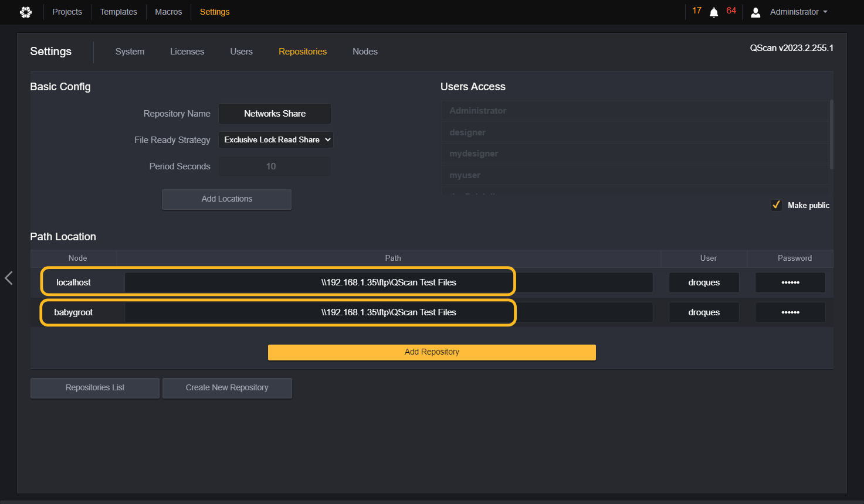
Task: Select designer in Users Access list
Action: (x=635, y=132)
